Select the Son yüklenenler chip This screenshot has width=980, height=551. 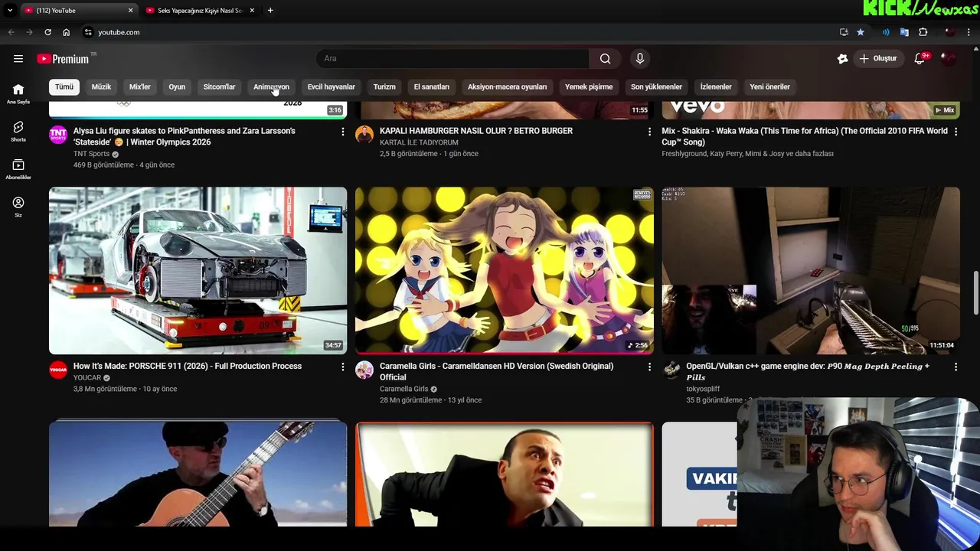tap(656, 86)
